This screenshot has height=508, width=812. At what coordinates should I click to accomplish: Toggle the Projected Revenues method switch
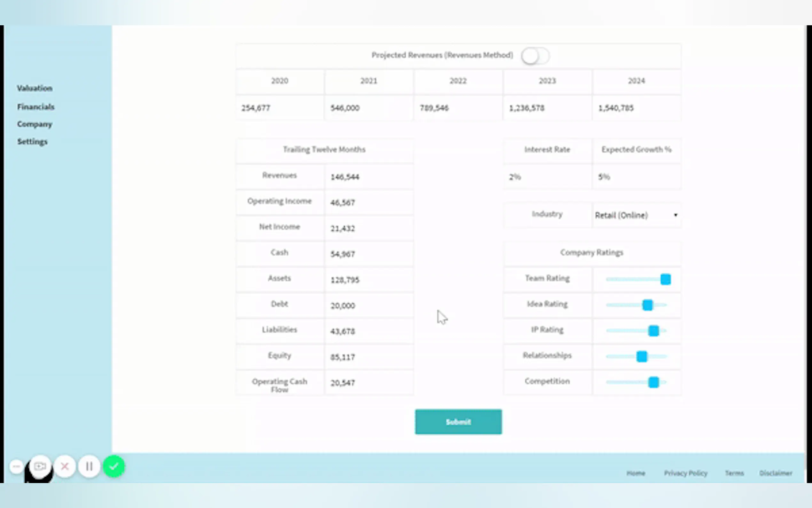535,56
